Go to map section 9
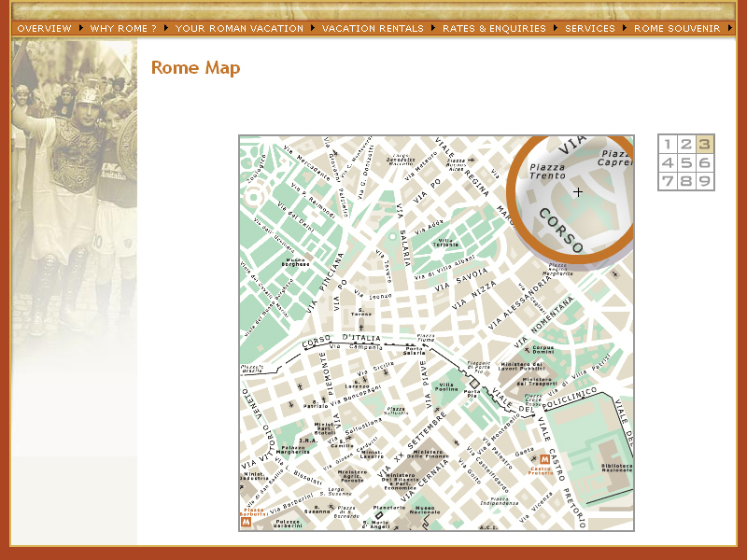This screenshot has height=560, width=747. tap(705, 181)
